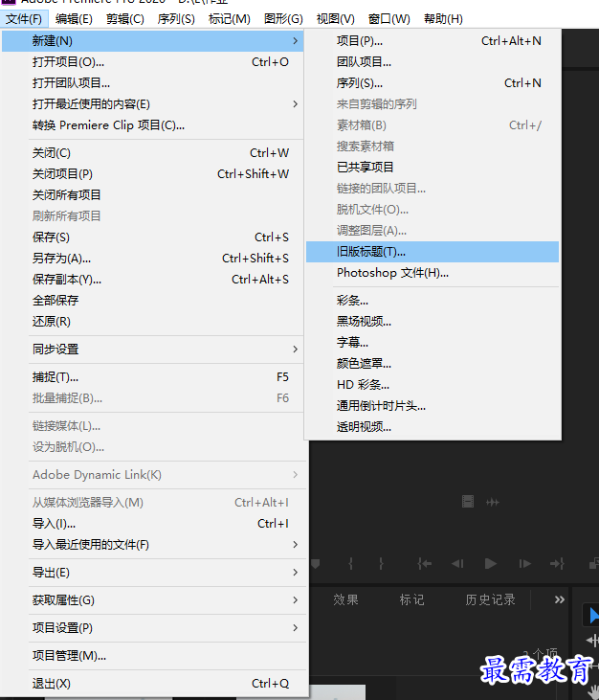
Task: Choose 关闭(C) in File menu
Action: click(x=152, y=153)
